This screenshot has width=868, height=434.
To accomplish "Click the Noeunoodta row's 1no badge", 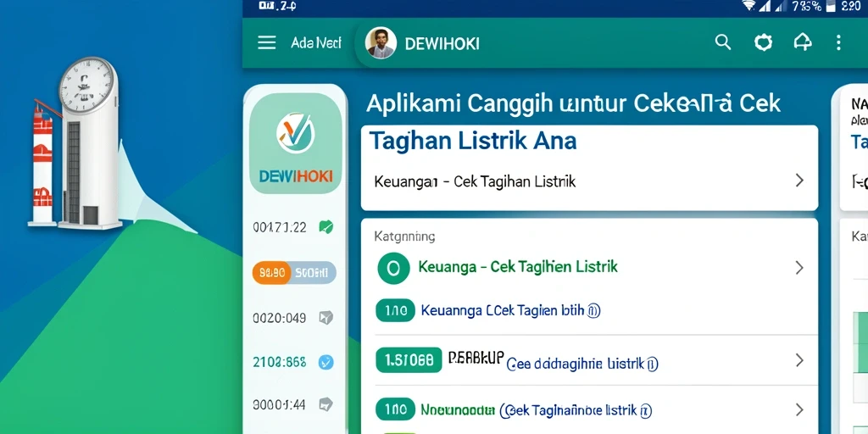I will [x=395, y=409].
